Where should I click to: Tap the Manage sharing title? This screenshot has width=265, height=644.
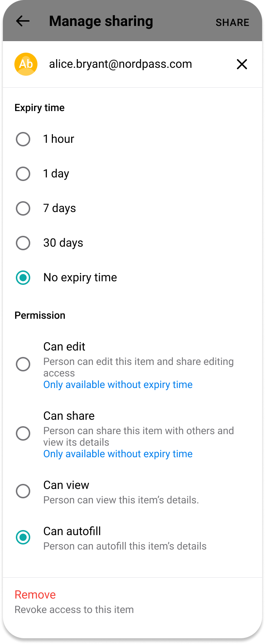[x=101, y=21]
